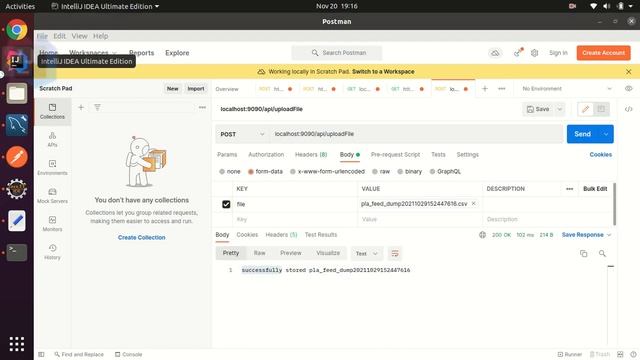This screenshot has width=640, height=360.
Task: Expand the Send button dropdown arrow
Action: [x=606, y=134]
